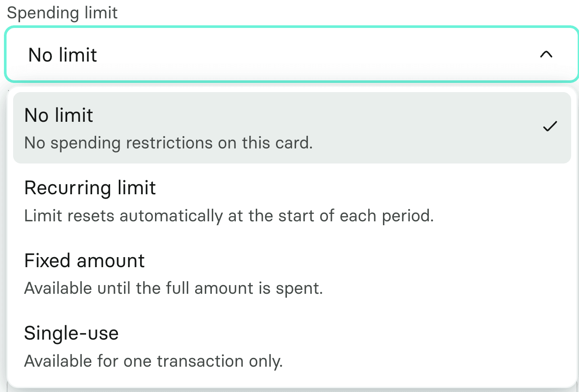Select the Recurring limit option
Screen dimensions: 579x392
tap(292, 201)
